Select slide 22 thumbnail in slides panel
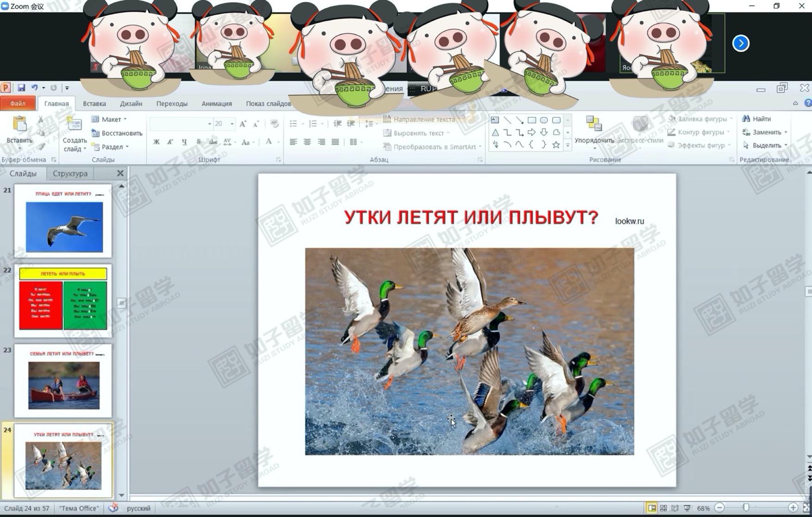Image resolution: width=812 pixels, height=517 pixels. (x=63, y=299)
